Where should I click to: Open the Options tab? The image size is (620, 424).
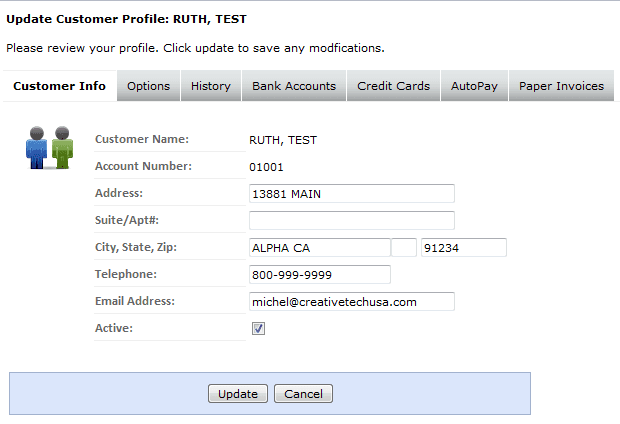click(148, 86)
